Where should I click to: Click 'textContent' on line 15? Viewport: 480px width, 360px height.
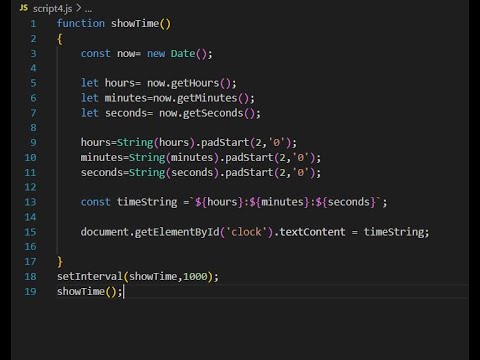312,232
